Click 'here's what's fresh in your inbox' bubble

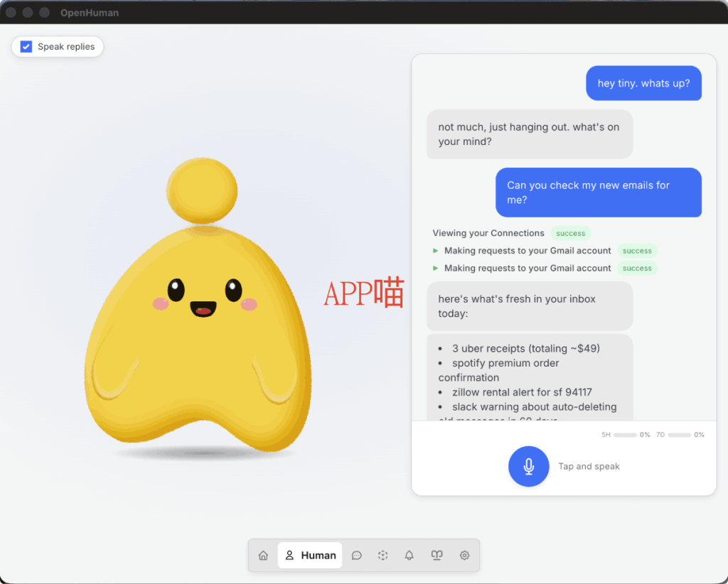pos(530,306)
